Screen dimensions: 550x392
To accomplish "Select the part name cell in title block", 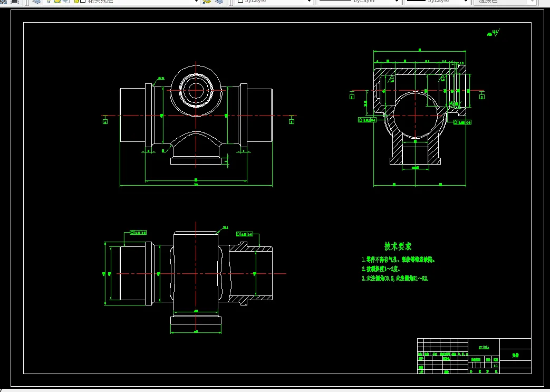I will coord(515,355).
